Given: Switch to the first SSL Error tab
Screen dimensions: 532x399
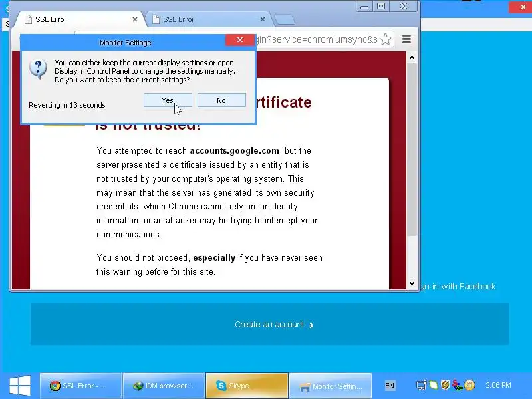Looking at the screenshot, I should pos(81,19).
